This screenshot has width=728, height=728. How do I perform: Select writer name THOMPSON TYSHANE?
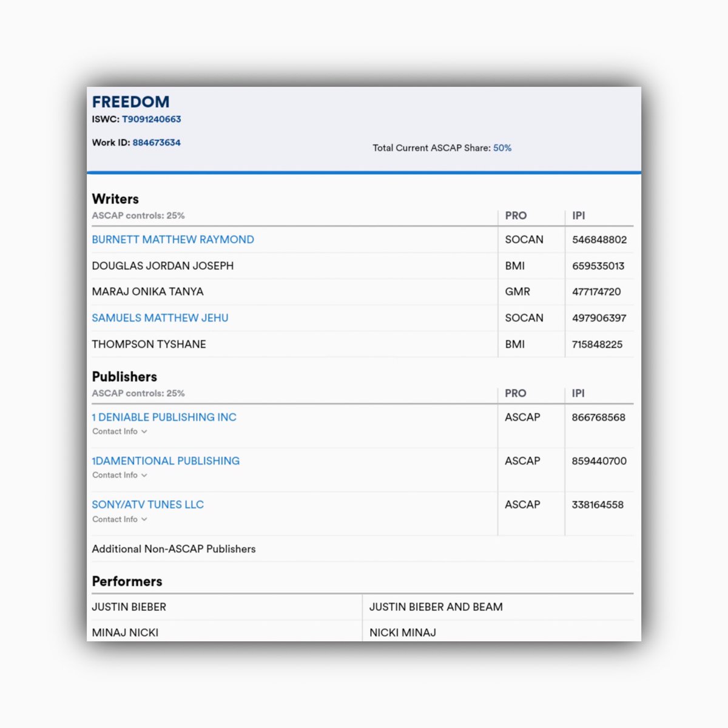point(149,344)
